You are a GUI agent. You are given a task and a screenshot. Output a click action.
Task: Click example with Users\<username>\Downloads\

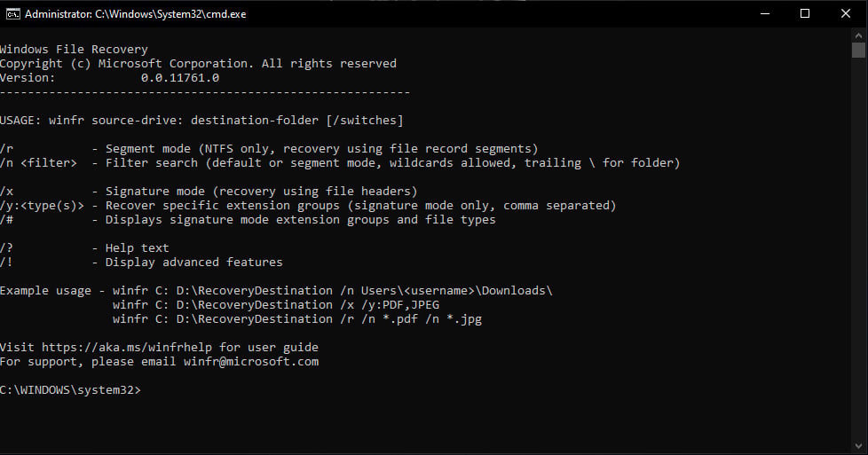pyautogui.click(x=332, y=291)
